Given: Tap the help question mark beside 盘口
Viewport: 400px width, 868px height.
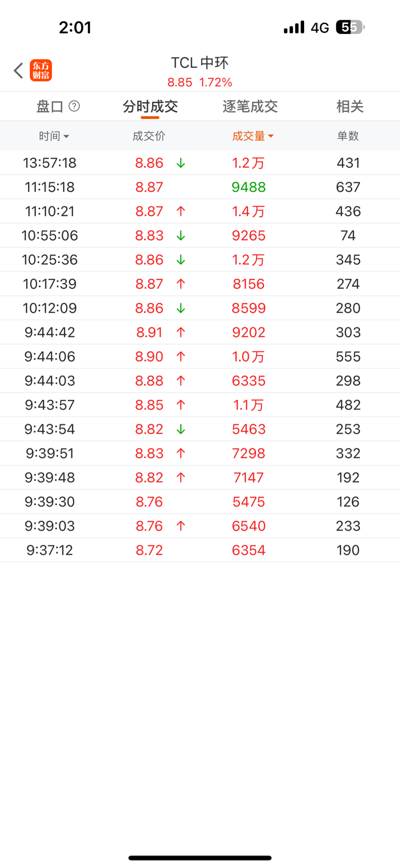Looking at the screenshot, I should click(x=74, y=106).
